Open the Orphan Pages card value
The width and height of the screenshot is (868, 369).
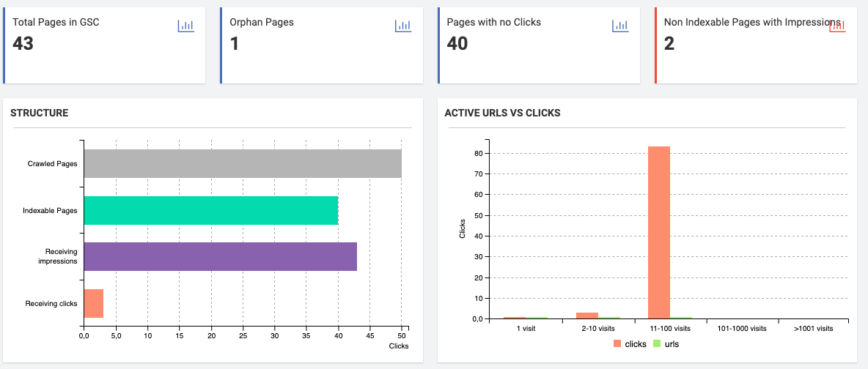tap(235, 44)
